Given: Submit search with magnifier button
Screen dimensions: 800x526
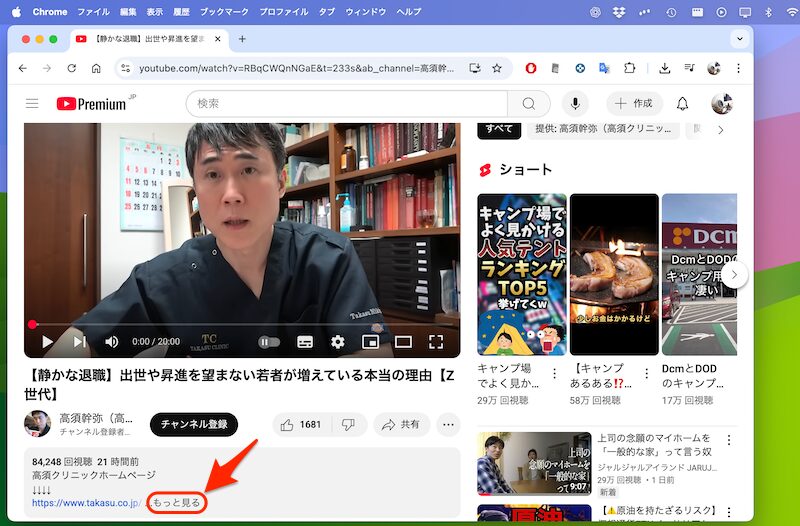Looking at the screenshot, I should [x=529, y=104].
